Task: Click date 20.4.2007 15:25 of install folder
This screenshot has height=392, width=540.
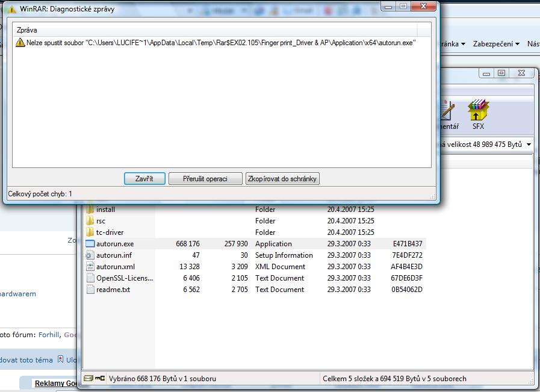Action: click(x=350, y=210)
